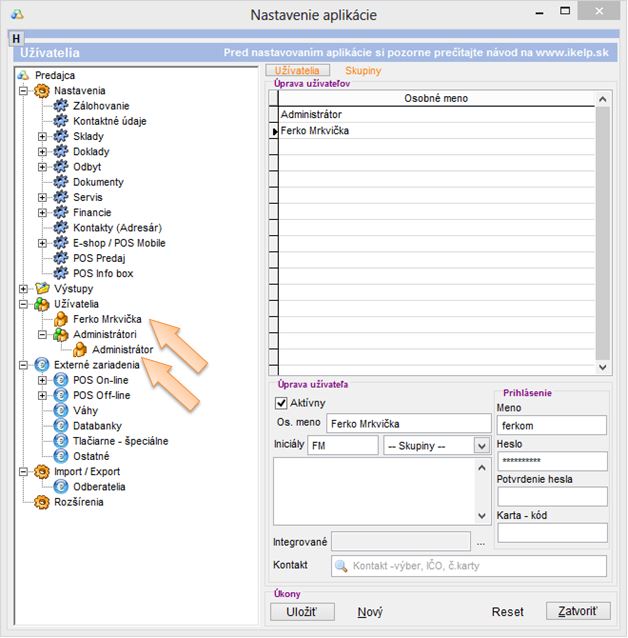The width and height of the screenshot is (628, 638).
Task: Click the Odberatelia icon in tree
Action: (61, 487)
